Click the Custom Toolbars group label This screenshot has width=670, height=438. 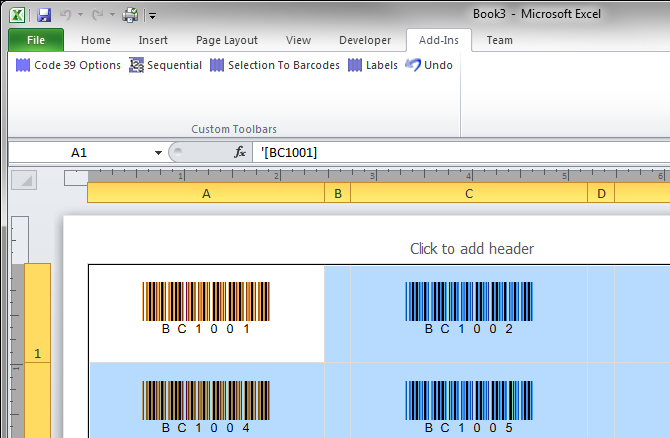click(234, 129)
